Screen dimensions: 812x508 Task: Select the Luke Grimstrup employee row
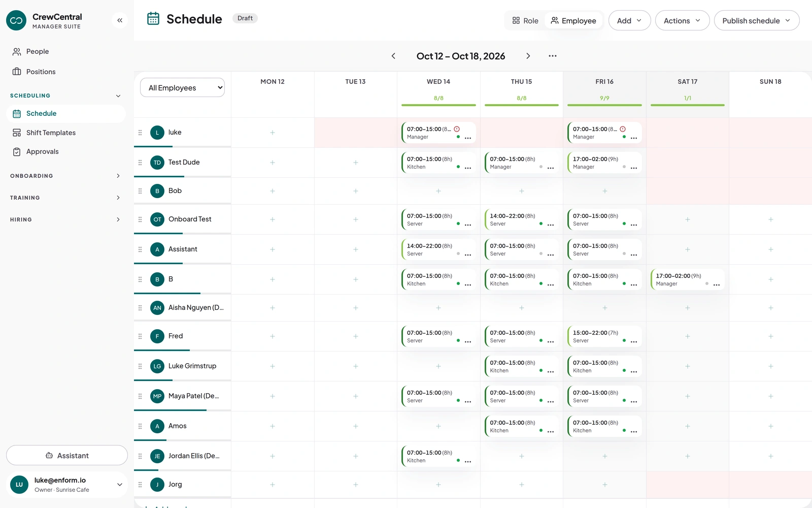pyautogui.click(x=183, y=366)
